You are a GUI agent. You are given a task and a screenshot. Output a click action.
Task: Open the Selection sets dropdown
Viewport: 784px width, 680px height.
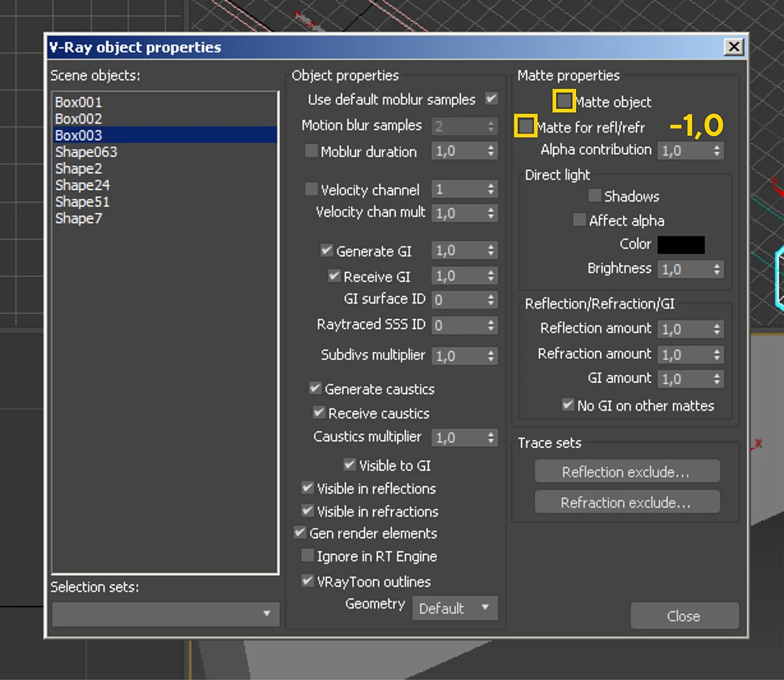(165, 614)
